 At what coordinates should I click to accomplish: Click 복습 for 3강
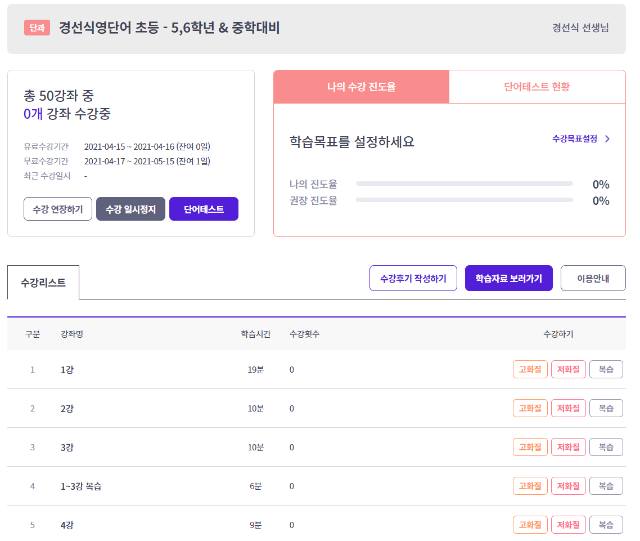point(605,447)
